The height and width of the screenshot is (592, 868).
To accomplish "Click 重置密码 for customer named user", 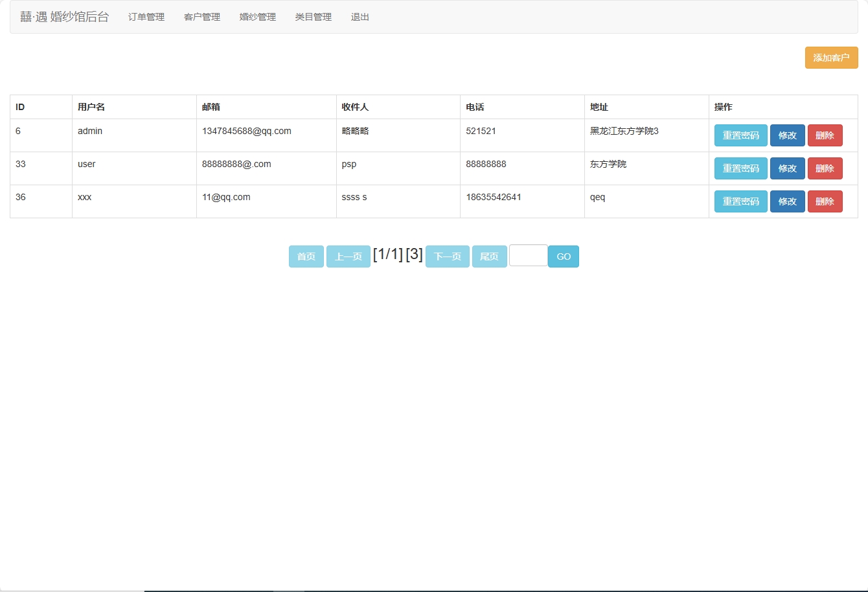I will [740, 168].
